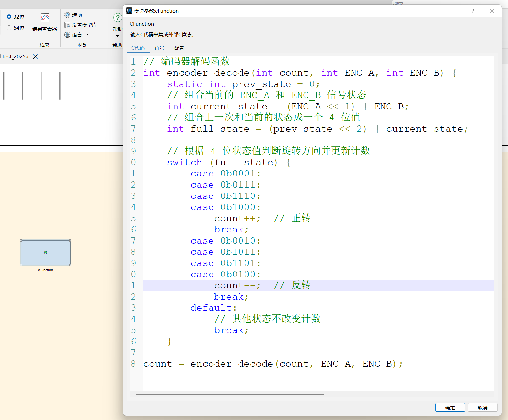508x420 pixels.
Task: Click the dialog help question mark button
Action: [473, 11]
